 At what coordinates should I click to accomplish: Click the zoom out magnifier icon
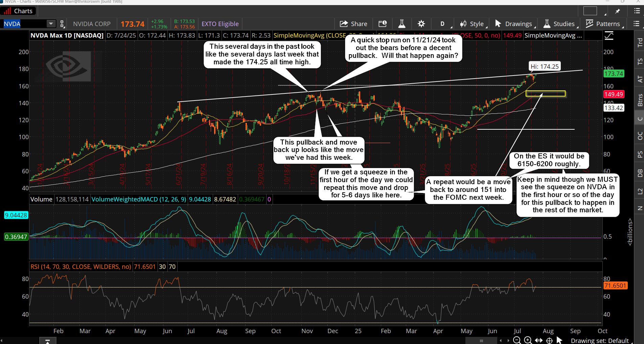(517, 340)
